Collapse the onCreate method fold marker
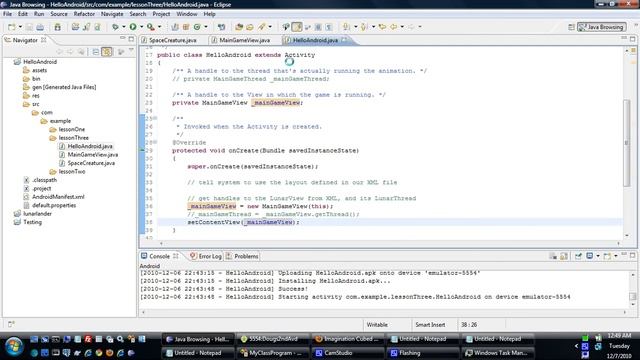The height and width of the screenshot is (360, 640). 155,142
